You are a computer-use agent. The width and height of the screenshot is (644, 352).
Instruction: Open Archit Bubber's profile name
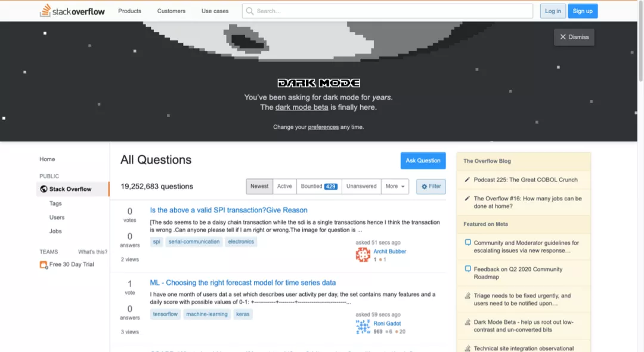click(389, 251)
